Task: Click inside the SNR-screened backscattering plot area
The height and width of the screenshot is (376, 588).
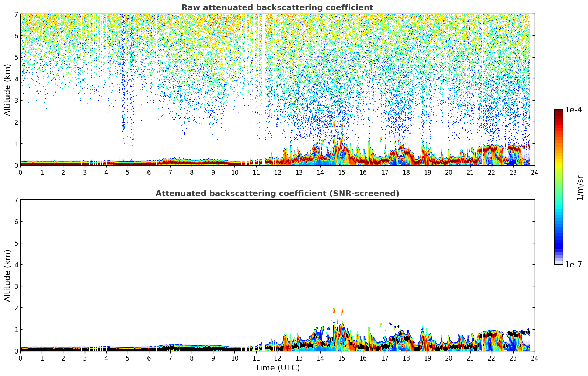Action: 277,275
